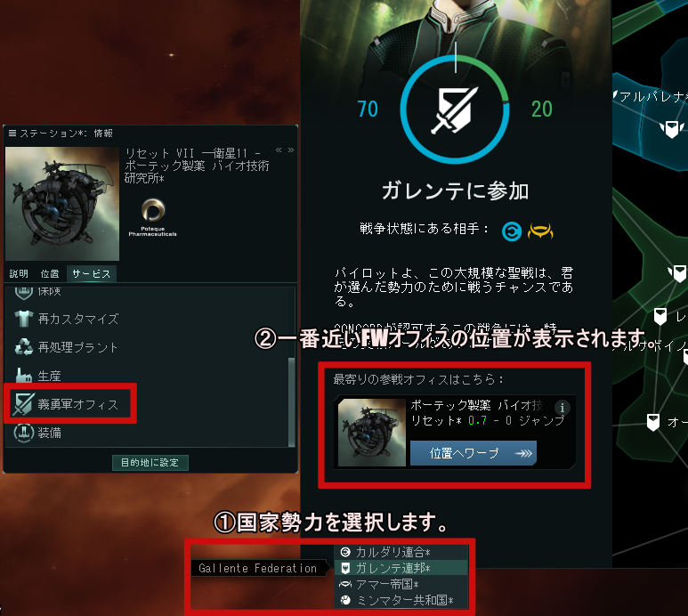The height and width of the screenshot is (616, 688).
Task: Switch to the 位置 tab
Action: coord(50,274)
